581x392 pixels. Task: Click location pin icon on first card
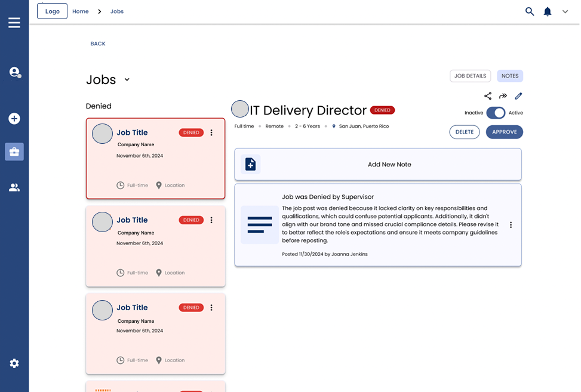coord(159,185)
